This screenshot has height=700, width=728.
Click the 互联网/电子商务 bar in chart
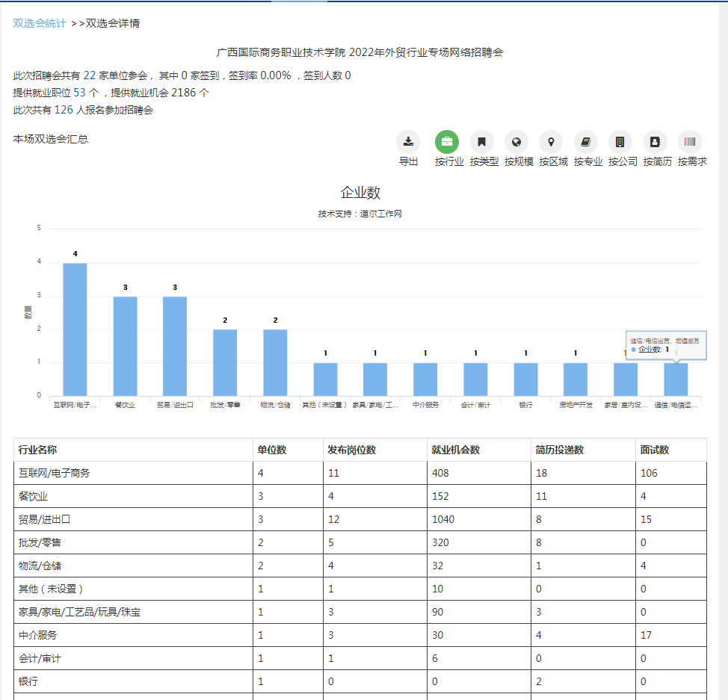click(x=75, y=329)
